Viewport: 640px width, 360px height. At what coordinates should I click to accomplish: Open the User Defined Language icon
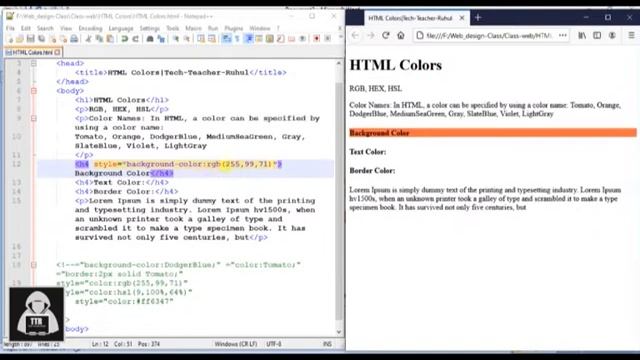(x=259, y=39)
